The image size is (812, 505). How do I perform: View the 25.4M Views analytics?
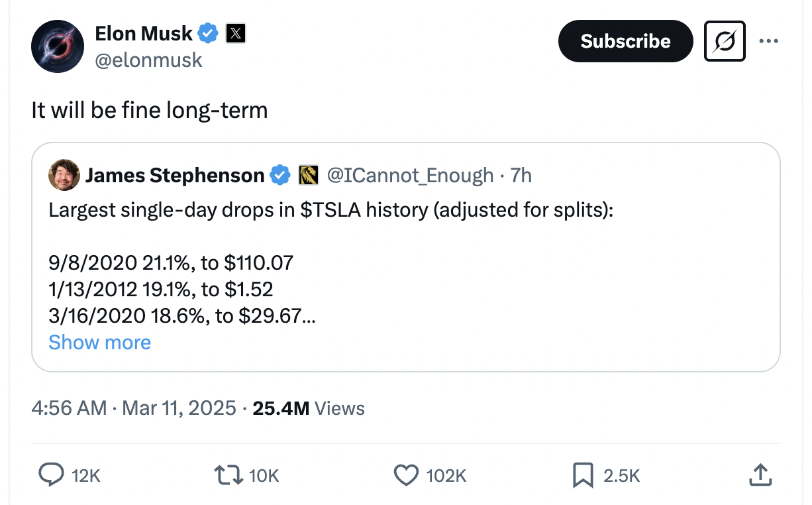[x=309, y=408]
